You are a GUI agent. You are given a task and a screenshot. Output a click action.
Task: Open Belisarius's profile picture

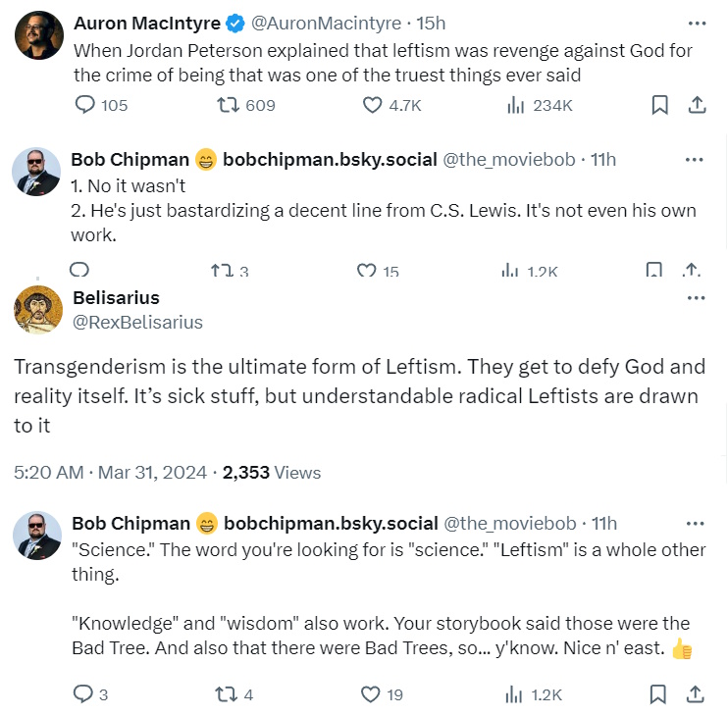point(39,310)
